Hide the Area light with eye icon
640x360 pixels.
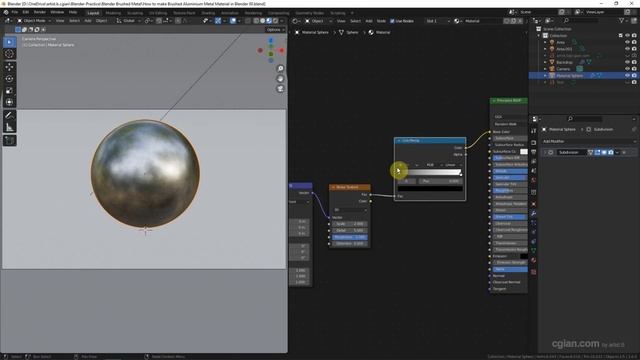(x=627, y=42)
